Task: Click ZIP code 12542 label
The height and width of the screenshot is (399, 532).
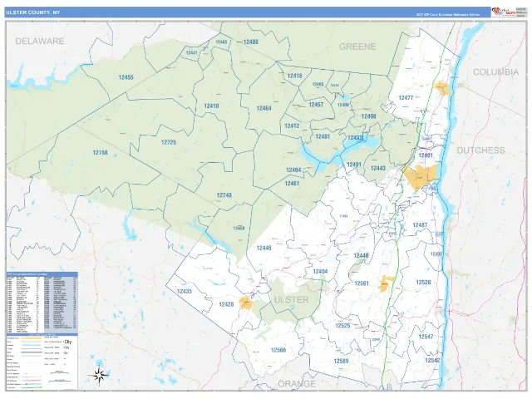Action: click(x=432, y=360)
